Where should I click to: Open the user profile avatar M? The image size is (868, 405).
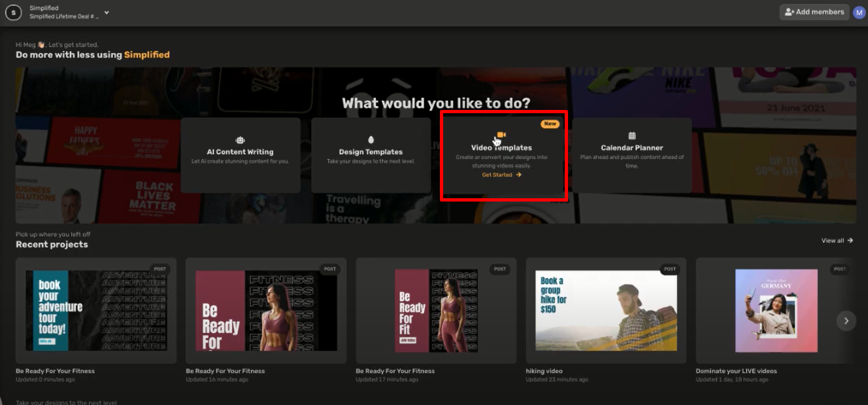(859, 12)
